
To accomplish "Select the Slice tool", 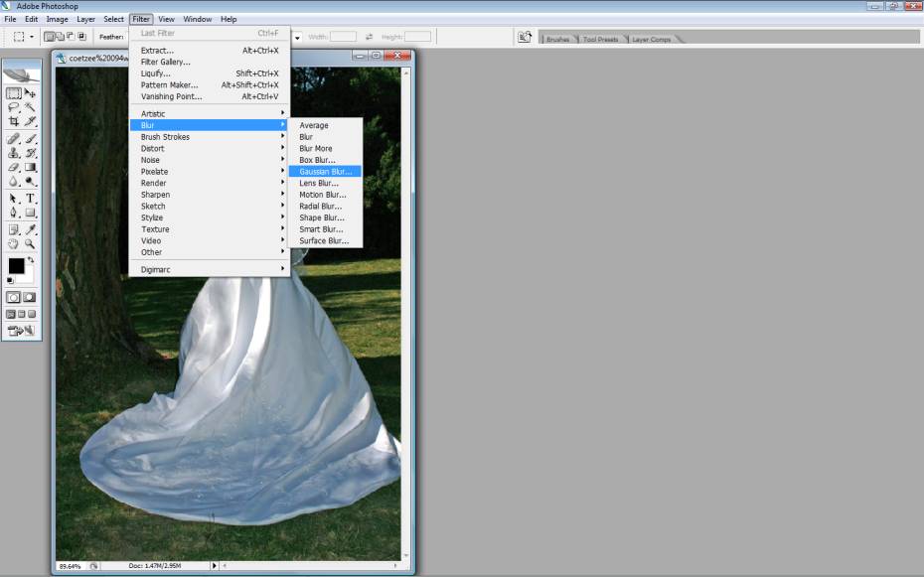I will point(30,121).
